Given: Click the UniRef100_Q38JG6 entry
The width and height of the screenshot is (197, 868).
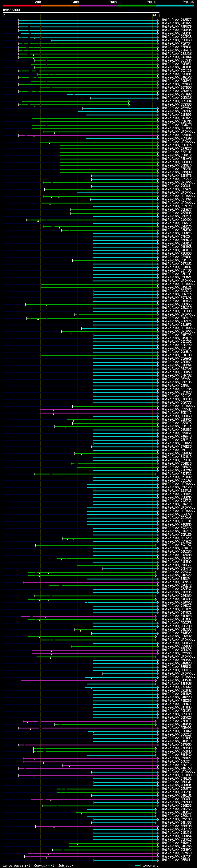Looking at the screenshot, I should coord(177,54).
